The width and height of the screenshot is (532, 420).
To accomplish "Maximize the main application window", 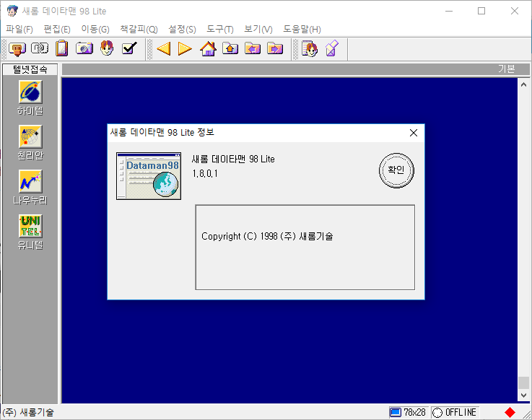I will click(x=481, y=11).
